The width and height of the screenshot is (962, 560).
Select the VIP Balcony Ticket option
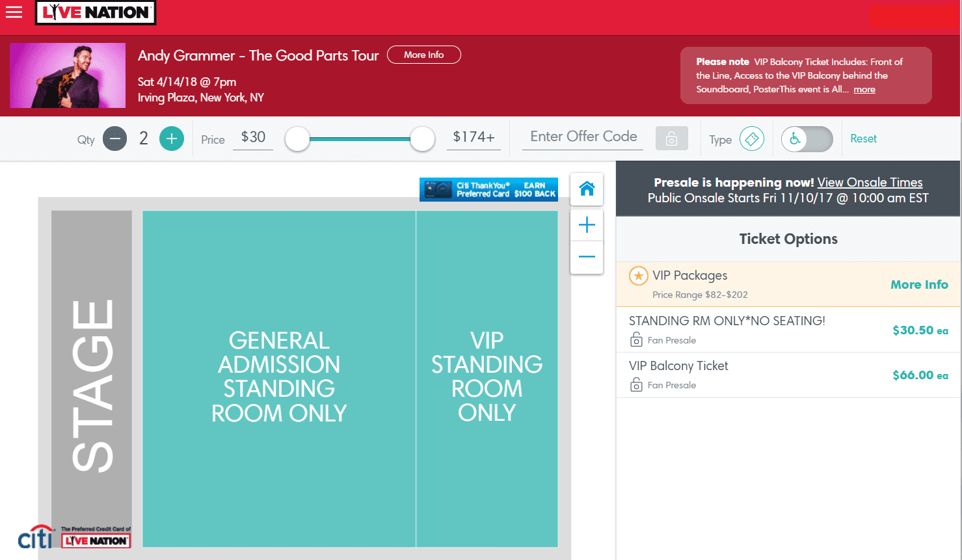coord(788,375)
